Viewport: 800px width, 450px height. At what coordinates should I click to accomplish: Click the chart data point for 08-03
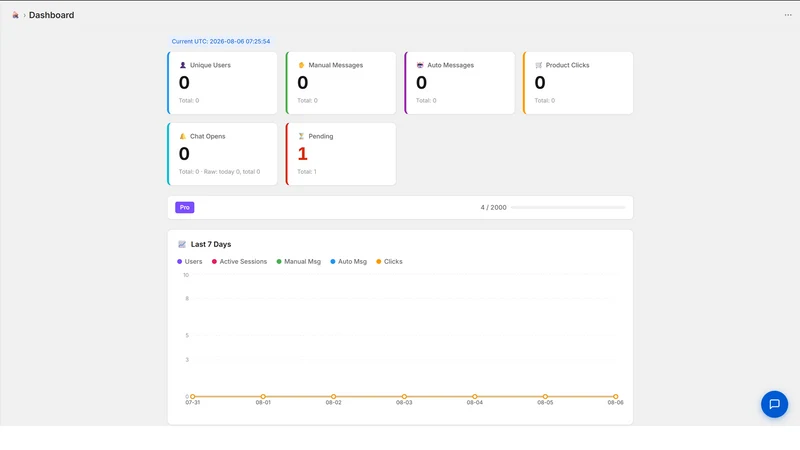tap(404, 396)
